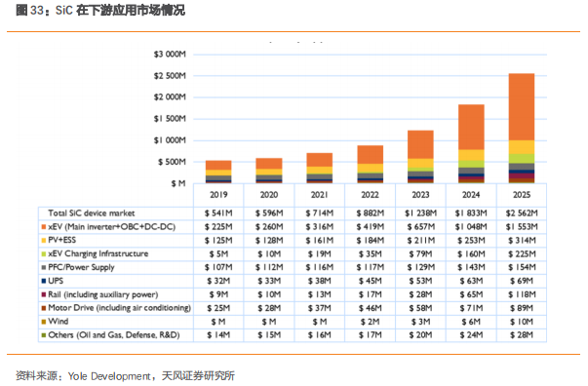
Task: Select the 2025 year column header
Action: pos(522,195)
